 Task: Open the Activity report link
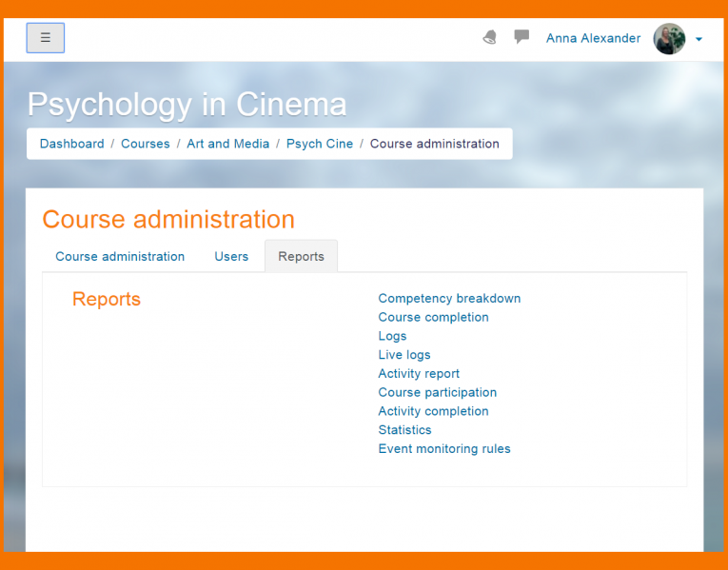419,374
